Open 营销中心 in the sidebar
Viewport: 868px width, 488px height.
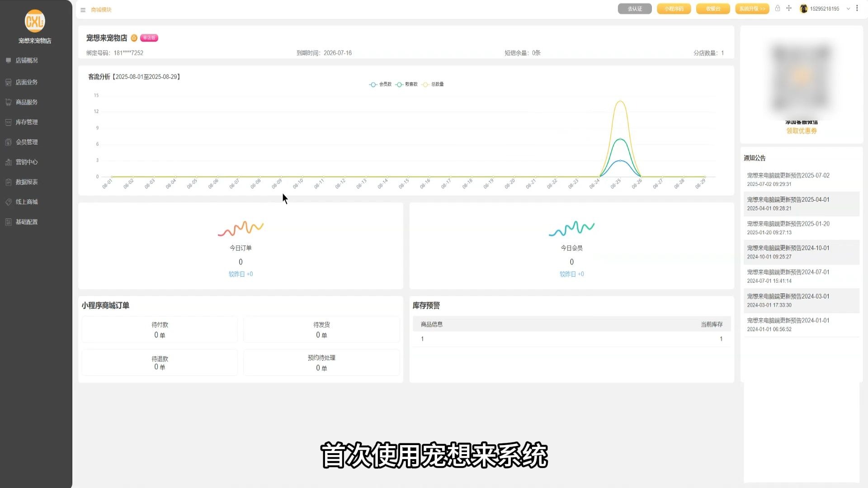27,162
